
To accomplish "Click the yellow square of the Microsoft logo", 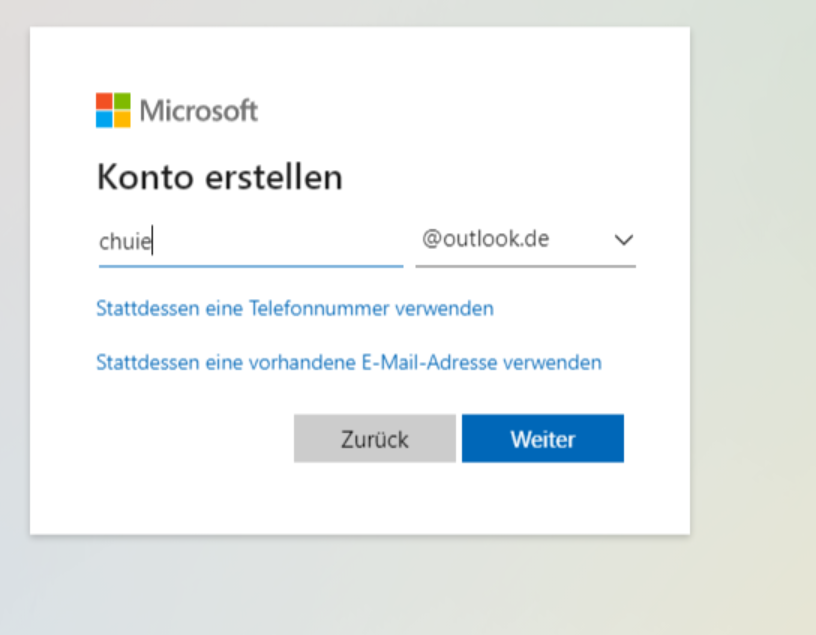I will (122, 119).
